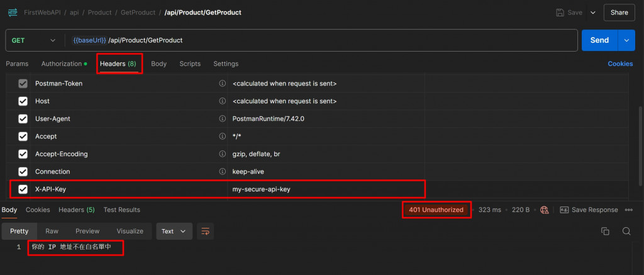Click the info icon next to Host header

coord(222,101)
